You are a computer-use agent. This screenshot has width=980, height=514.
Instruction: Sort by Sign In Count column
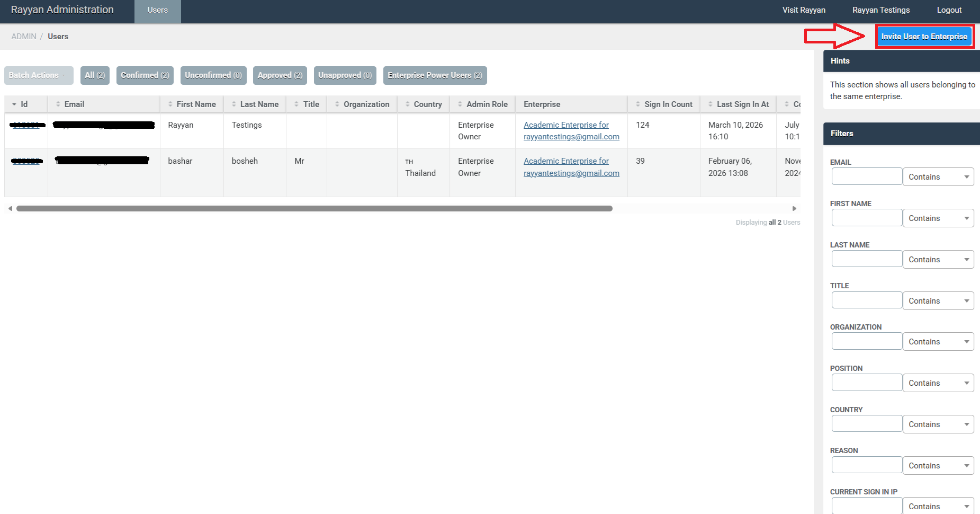[668, 104]
